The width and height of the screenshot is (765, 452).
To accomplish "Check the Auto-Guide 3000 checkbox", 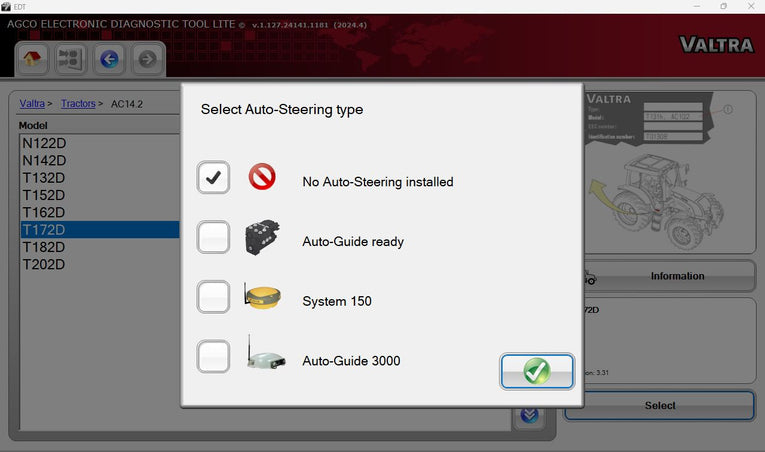I will [x=213, y=356].
